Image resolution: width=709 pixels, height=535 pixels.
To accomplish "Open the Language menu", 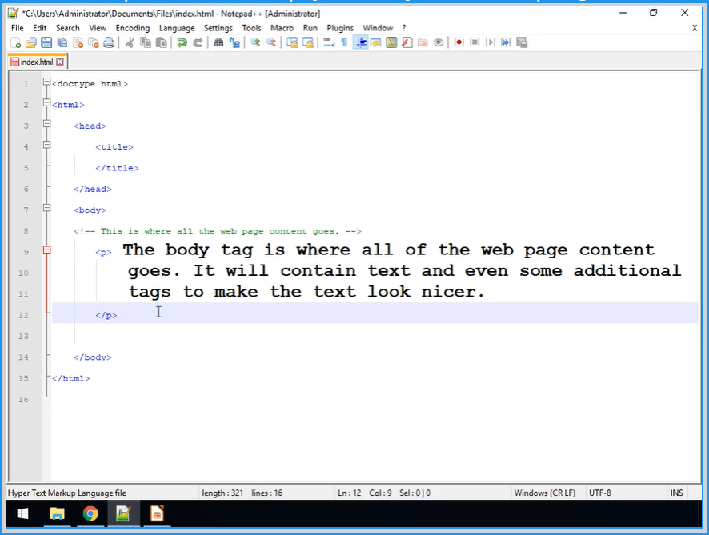I will point(177,28).
